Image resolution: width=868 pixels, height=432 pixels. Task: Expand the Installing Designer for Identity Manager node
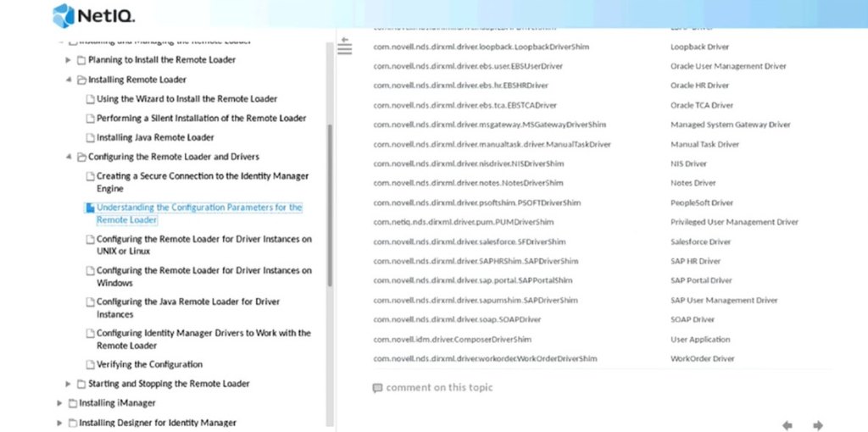click(x=59, y=423)
